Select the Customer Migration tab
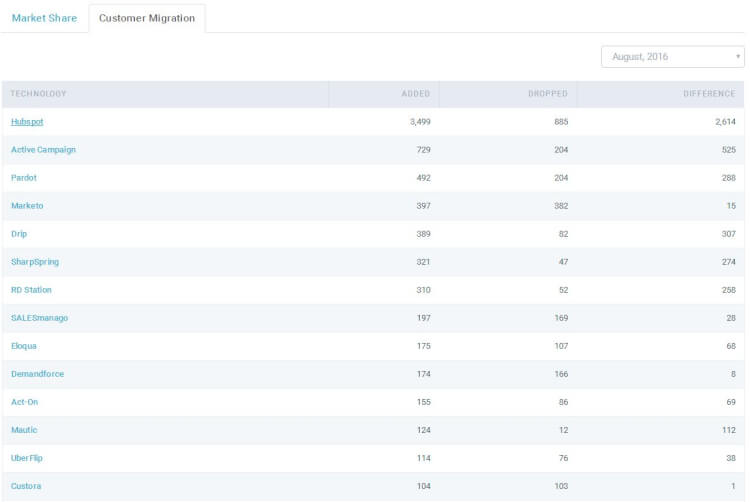The image size is (750, 502). pyautogui.click(x=147, y=18)
